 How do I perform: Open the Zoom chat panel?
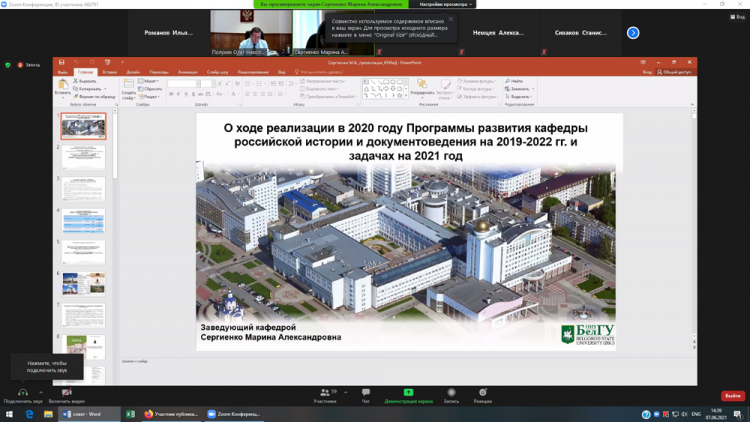[366, 392]
